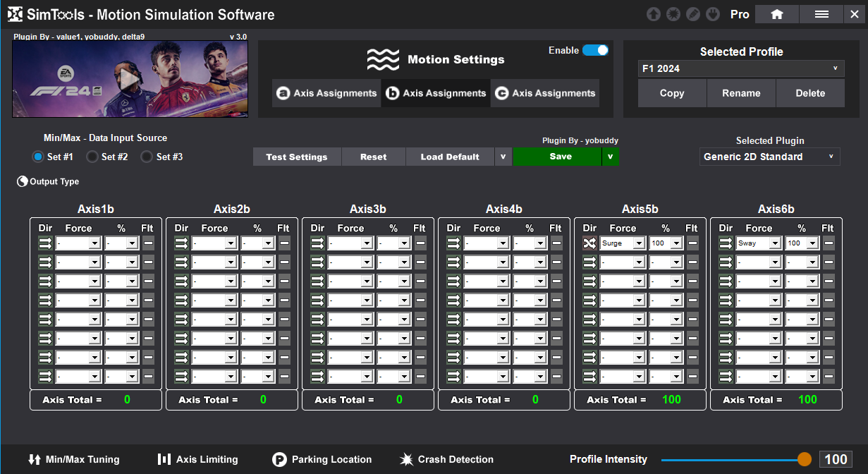Click the Axis5b Axis Total value 100
This screenshot has height=474, width=868.
[x=671, y=399]
